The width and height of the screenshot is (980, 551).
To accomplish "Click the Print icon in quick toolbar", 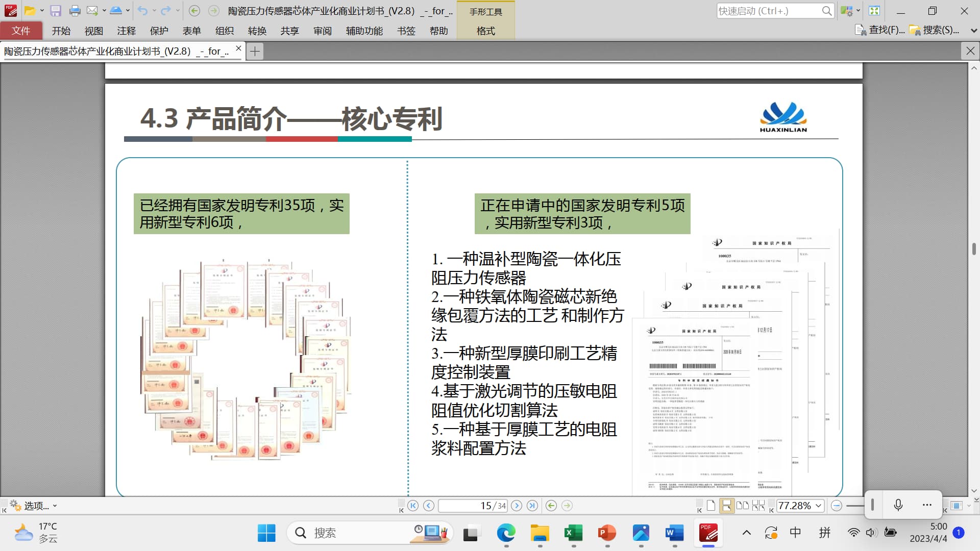I will pyautogui.click(x=75, y=11).
